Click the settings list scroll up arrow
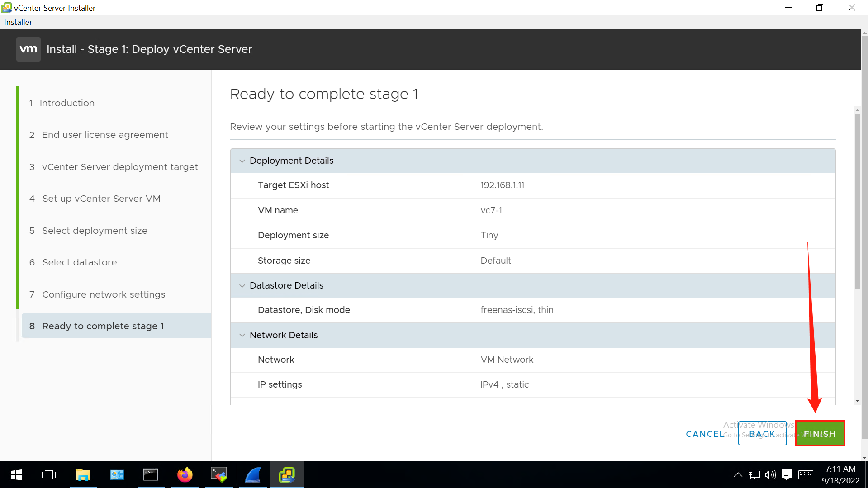The height and width of the screenshot is (488, 868). (x=857, y=110)
